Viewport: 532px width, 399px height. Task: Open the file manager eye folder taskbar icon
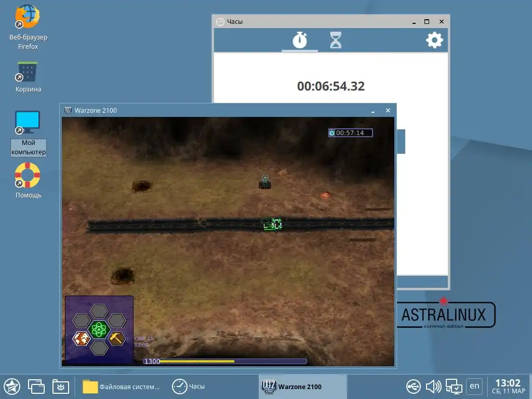[61, 387]
